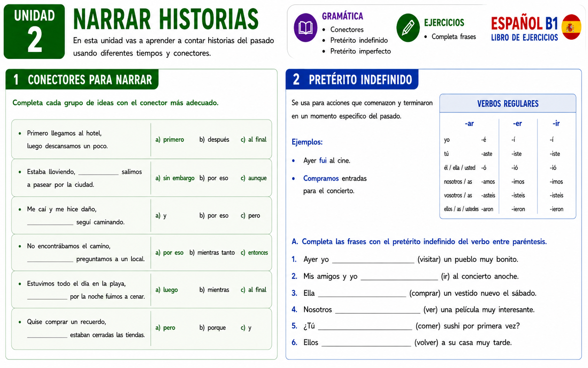The width and height of the screenshot is (588, 368).
Task: Click the blue PRETÉRITO INDEFINIDO section header
Action: (x=352, y=79)
